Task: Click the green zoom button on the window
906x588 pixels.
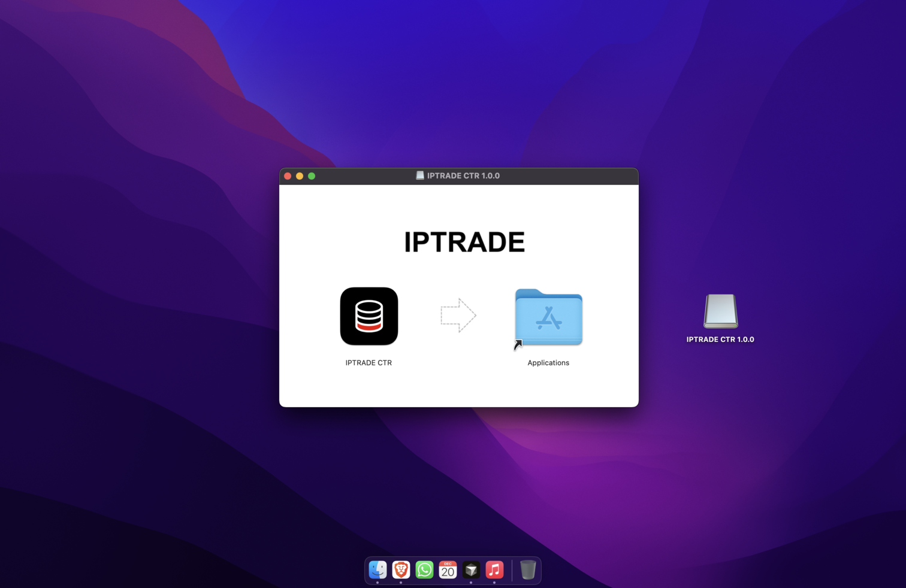Action: pyautogui.click(x=312, y=175)
